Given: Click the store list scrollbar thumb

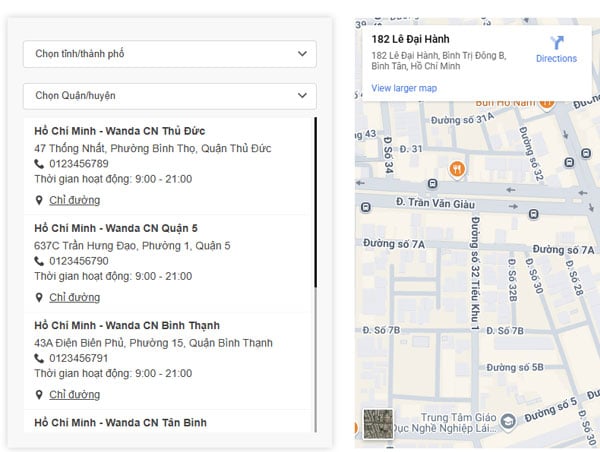Looking at the screenshot, I should coord(315,202).
